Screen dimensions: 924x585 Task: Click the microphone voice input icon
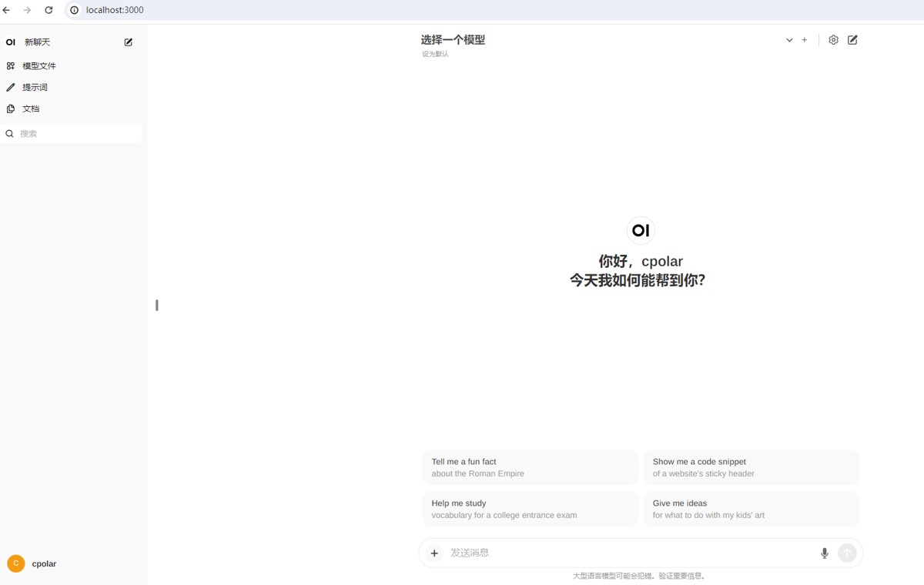pyautogui.click(x=825, y=553)
